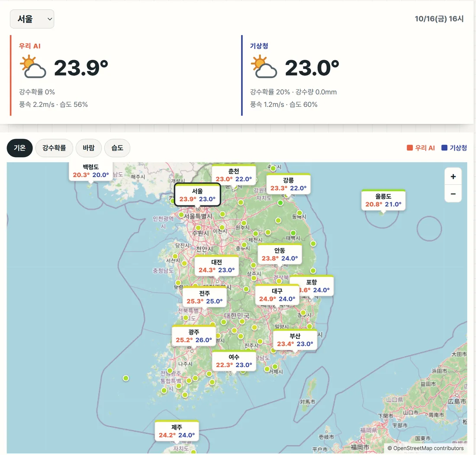Click 풍속 1.2m/s · 습도 60% text

283,104
